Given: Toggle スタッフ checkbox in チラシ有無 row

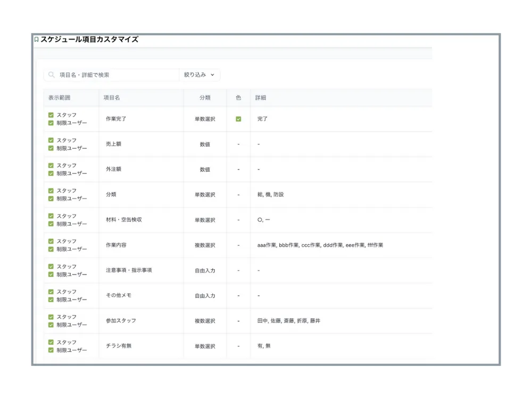Looking at the screenshot, I should [51, 342].
